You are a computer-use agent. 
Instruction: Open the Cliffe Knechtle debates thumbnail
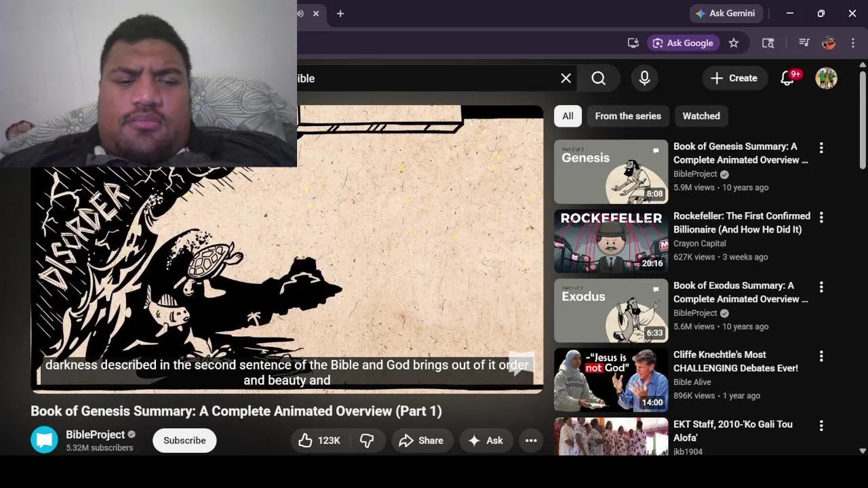coord(611,380)
